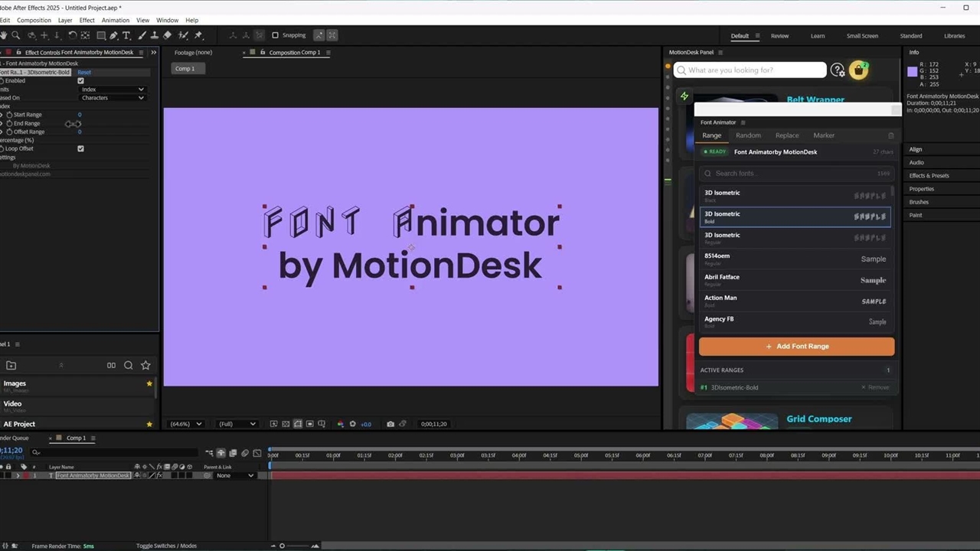Switch to the Review workspace
This screenshot has width=980, height=551.
(x=779, y=36)
